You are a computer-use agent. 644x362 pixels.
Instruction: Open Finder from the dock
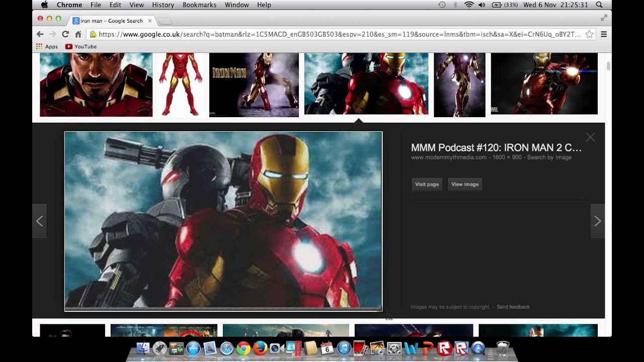(x=143, y=348)
